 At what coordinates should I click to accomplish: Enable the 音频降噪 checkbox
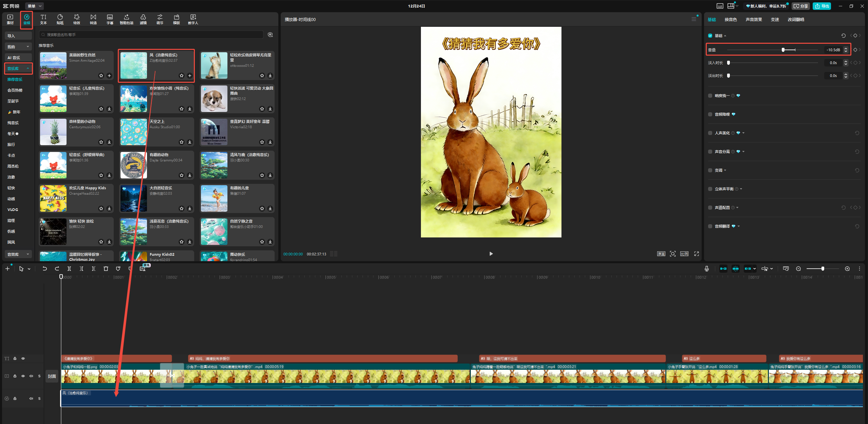[x=710, y=114]
